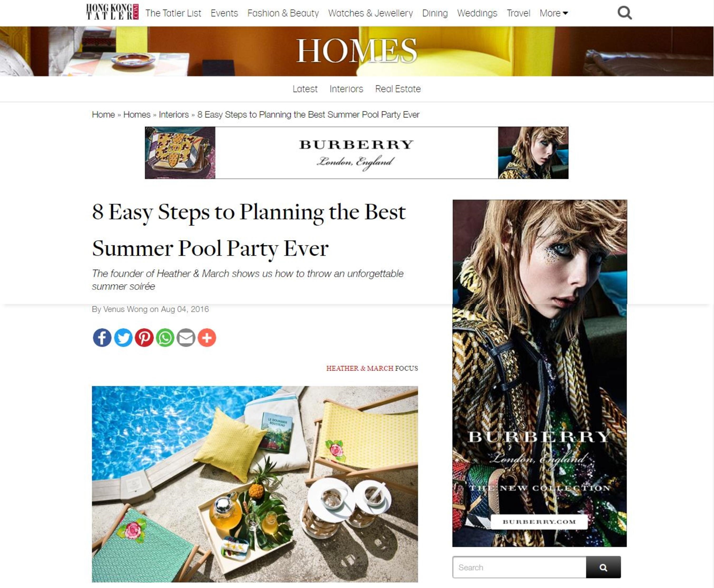Follow the Homes breadcrumb link
The image size is (714, 588).
coord(137,115)
